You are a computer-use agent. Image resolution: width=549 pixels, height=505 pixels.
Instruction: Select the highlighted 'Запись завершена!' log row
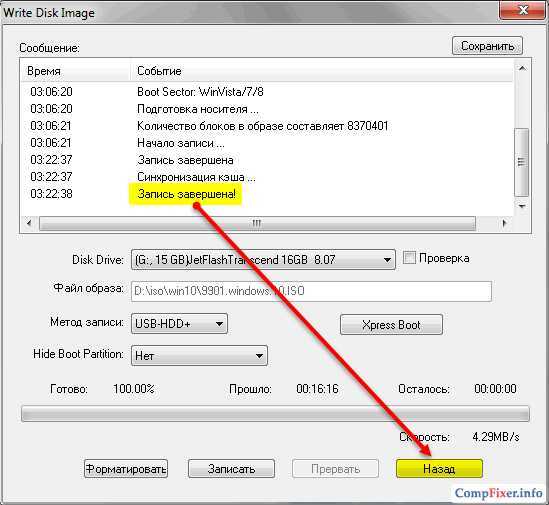point(267,194)
